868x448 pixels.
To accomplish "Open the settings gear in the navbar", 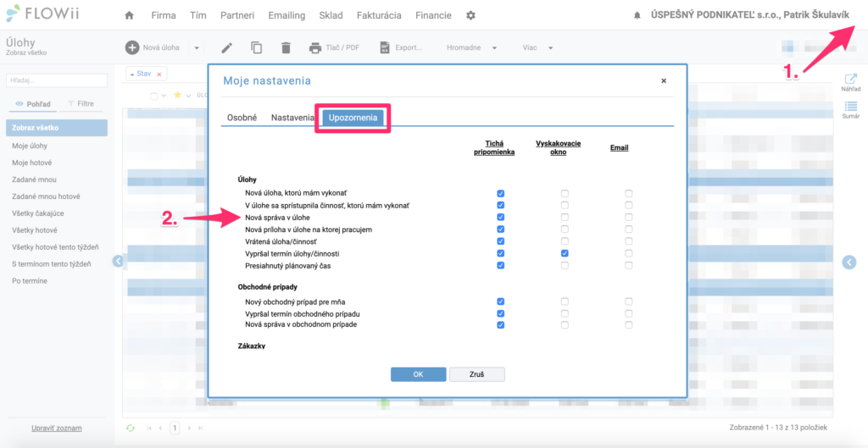I will tap(470, 15).
